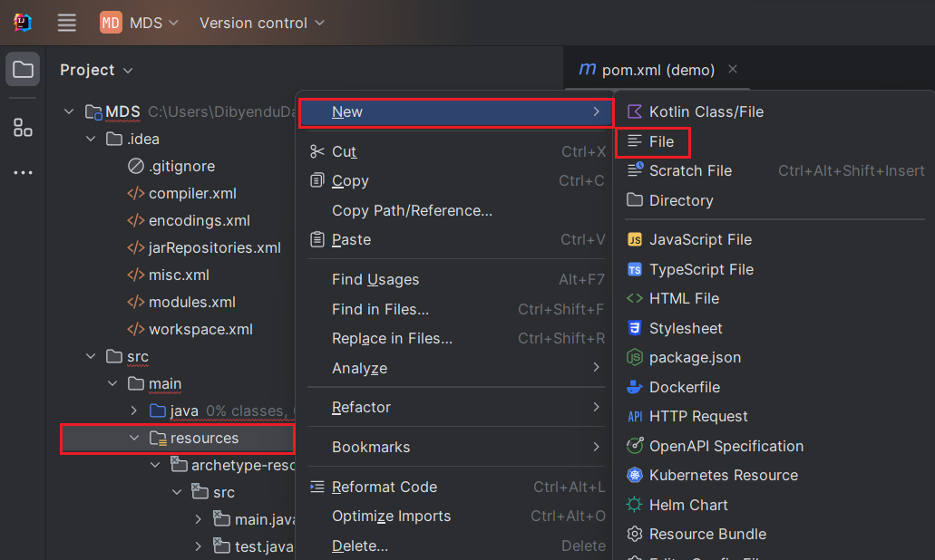The width and height of the screenshot is (935, 560).
Task: Pick Helm Chart from the New list
Action: tap(688, 505)
